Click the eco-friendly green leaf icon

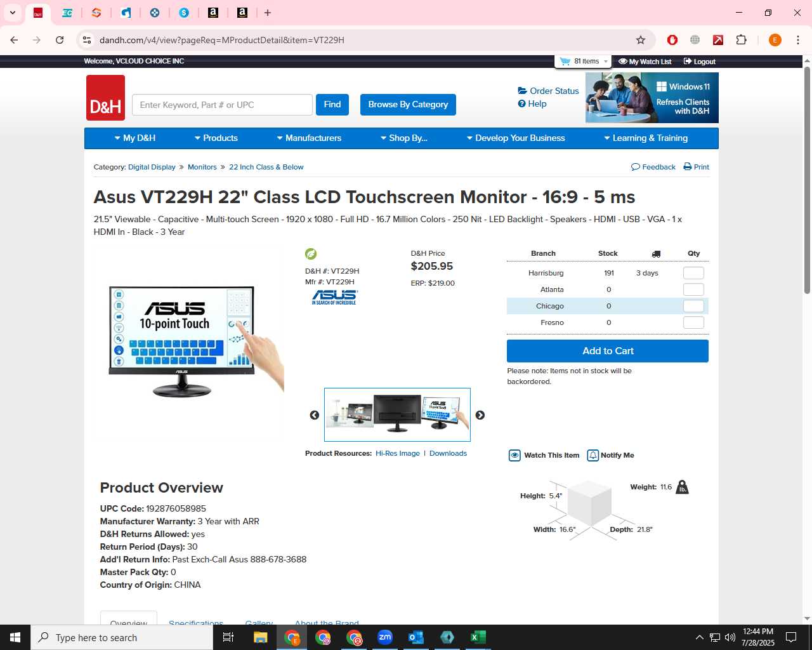[311, 254]
